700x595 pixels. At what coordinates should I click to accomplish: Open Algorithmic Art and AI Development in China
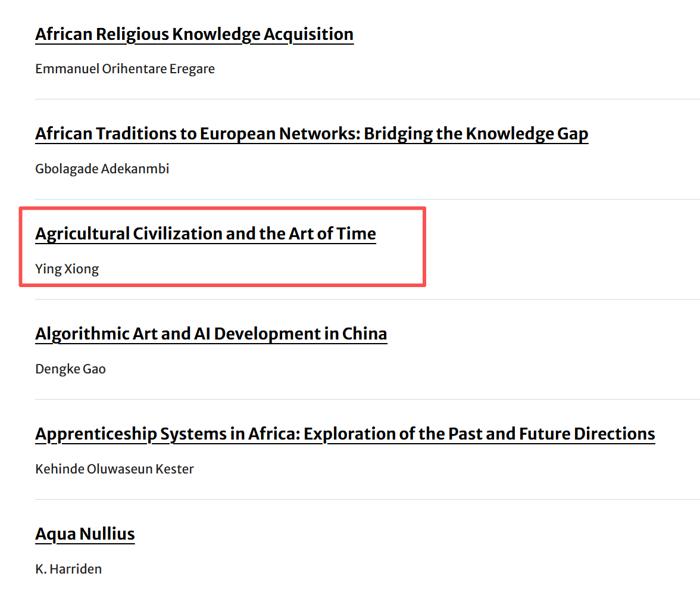tap(211, 334)
